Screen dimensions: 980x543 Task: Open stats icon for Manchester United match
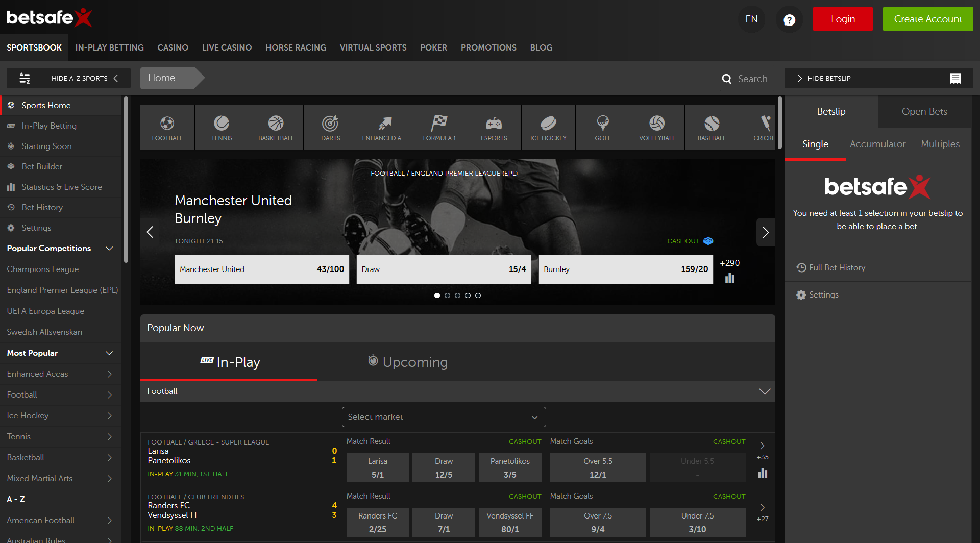(x=730, y=278)
